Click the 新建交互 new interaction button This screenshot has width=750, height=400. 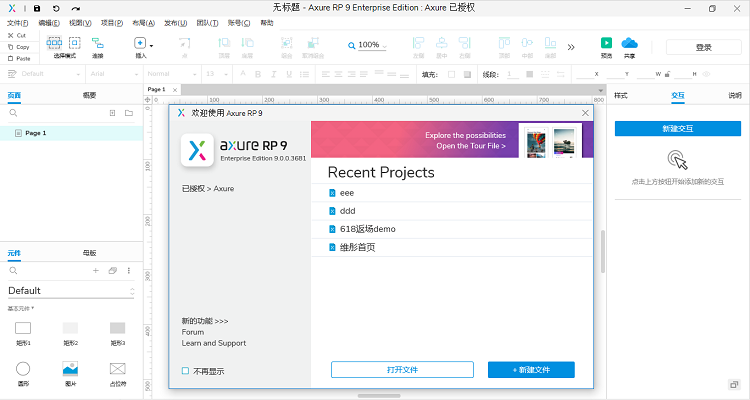click(x=678, y=129)
